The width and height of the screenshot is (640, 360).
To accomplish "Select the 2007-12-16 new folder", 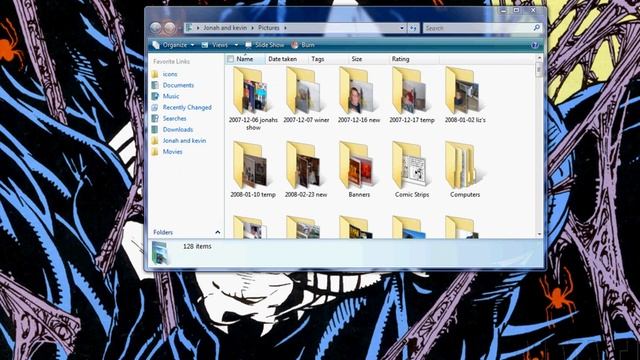I will coord(359,95).
